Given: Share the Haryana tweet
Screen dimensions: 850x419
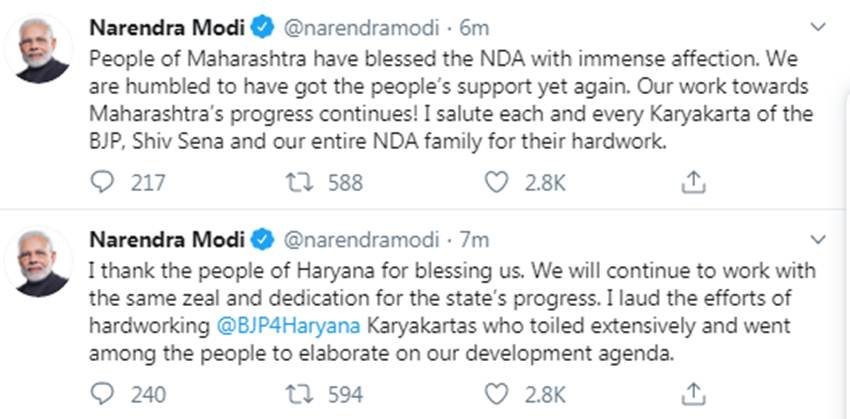Looking at the screenshot, I should (x=694, y=393).
